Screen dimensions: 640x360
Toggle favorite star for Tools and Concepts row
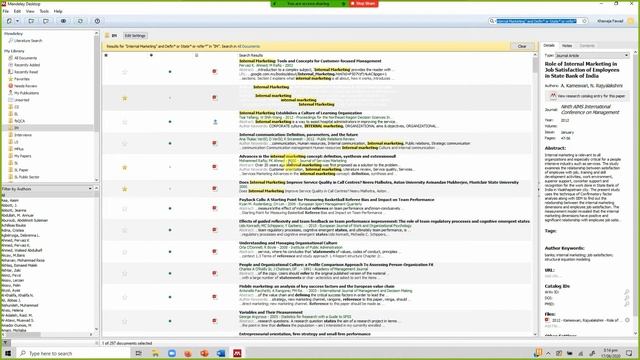click(124, 72)
